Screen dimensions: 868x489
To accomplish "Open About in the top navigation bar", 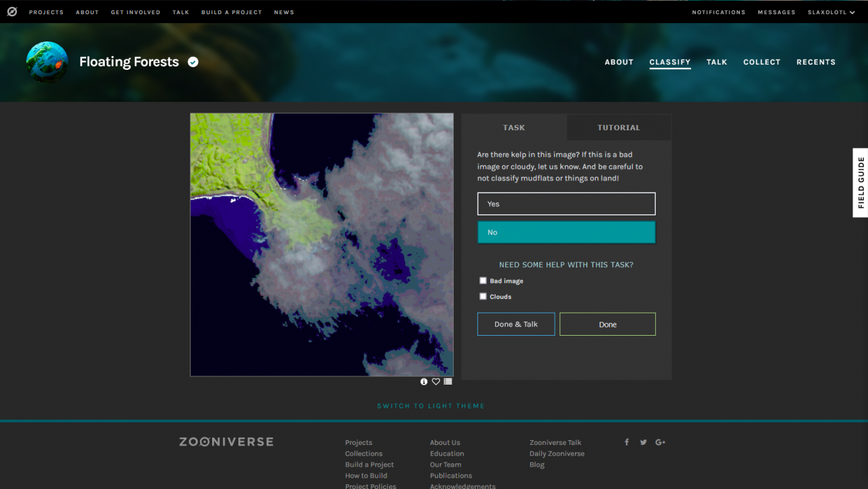I will [x=87, y=12].
